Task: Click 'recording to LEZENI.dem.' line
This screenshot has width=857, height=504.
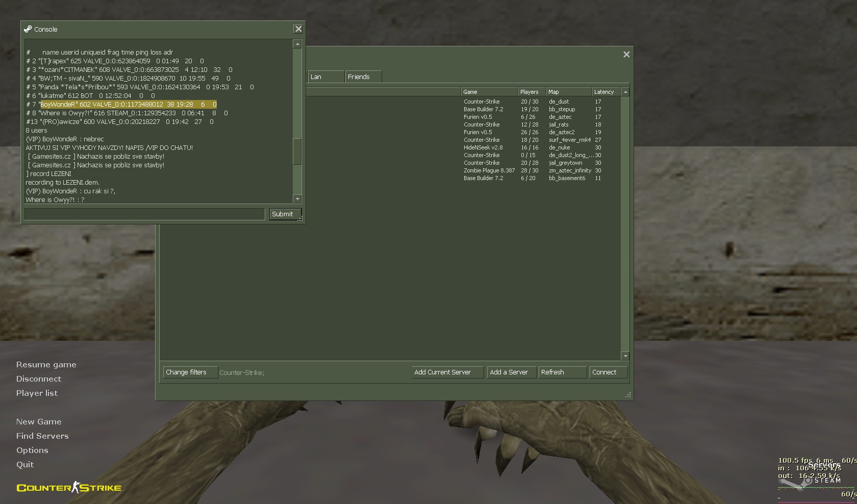Action: click(x=63, y=183)
